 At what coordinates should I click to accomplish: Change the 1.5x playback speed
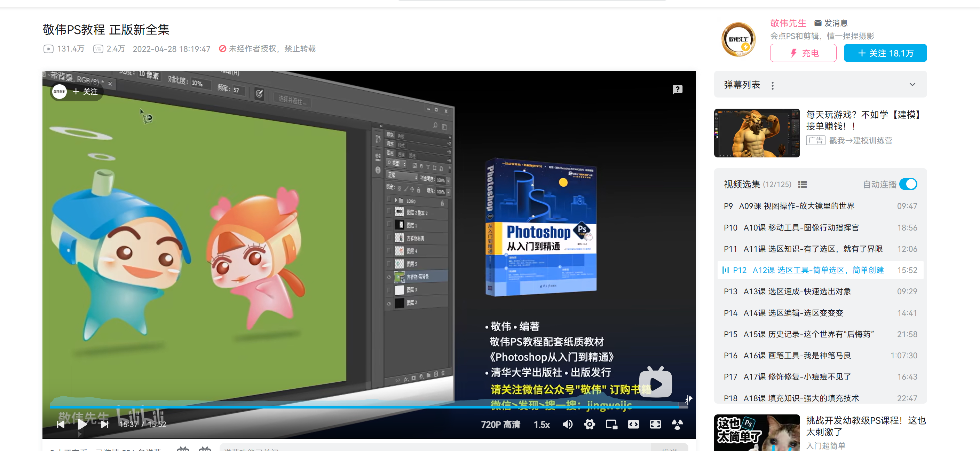pos(542,425)
